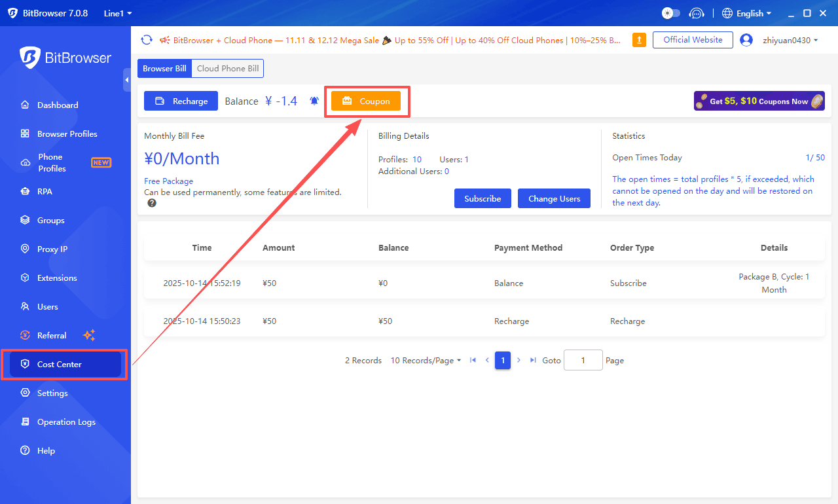
Task: Collapse the sidebar with the left arrow handle
Action: point(127,80)
